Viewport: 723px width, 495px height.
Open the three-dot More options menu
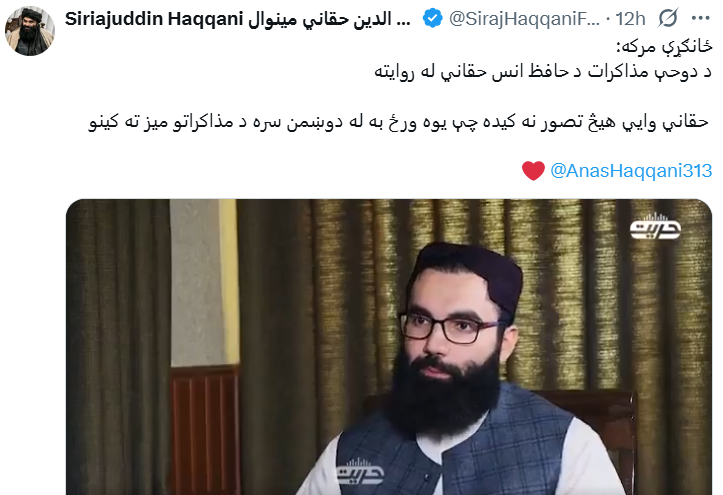700,18
